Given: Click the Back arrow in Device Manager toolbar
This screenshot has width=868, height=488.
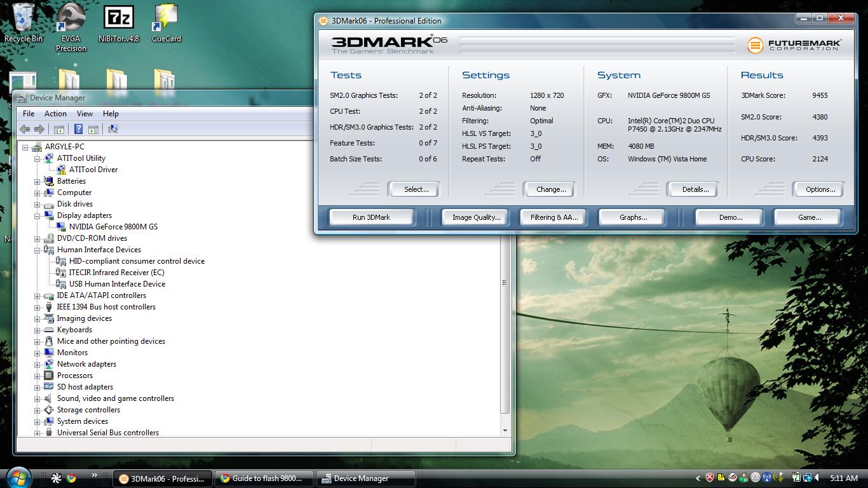Looking at the screenshot, I should [x=25, y=129].
